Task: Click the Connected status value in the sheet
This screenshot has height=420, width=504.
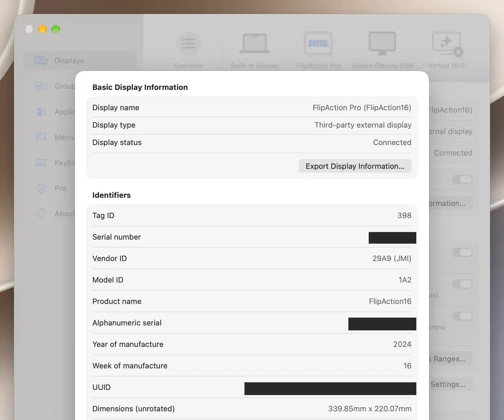Action: [392, 142]
